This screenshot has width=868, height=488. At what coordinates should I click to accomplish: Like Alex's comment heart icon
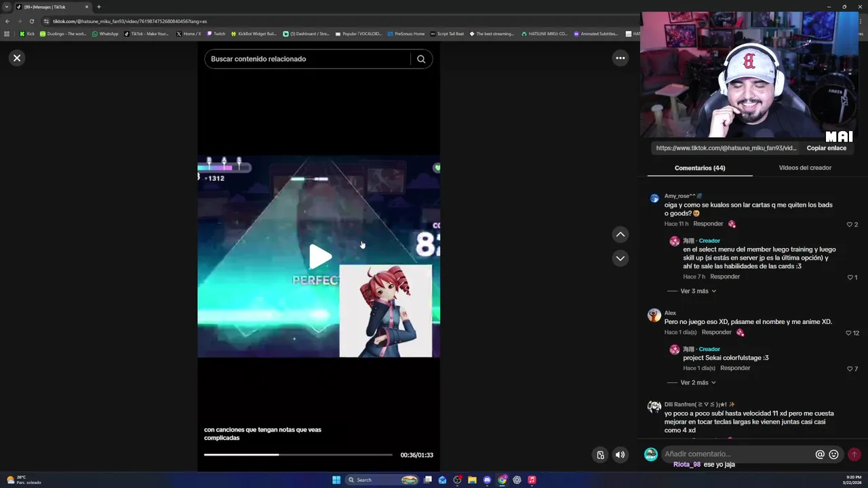click(x=848, y=333)
